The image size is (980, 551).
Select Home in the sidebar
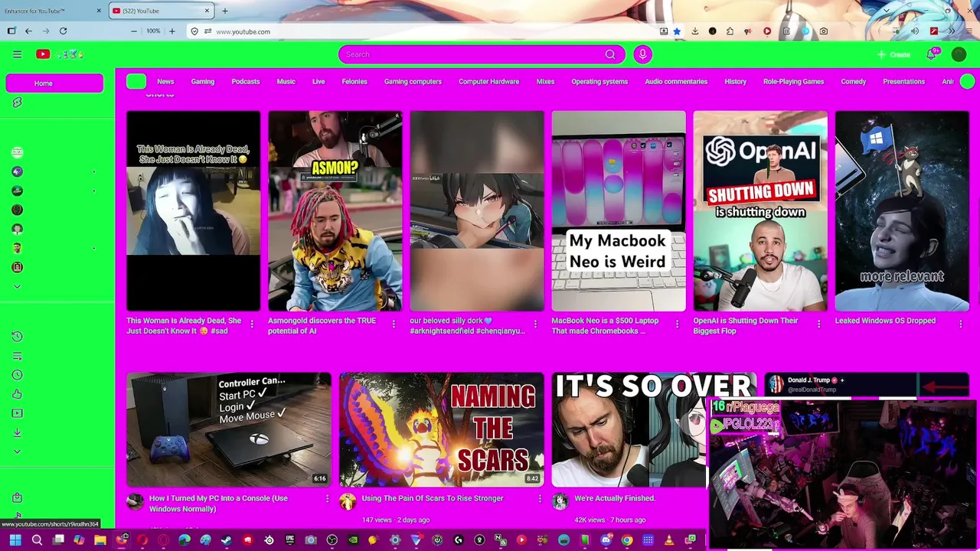click(x=54, y=83)
